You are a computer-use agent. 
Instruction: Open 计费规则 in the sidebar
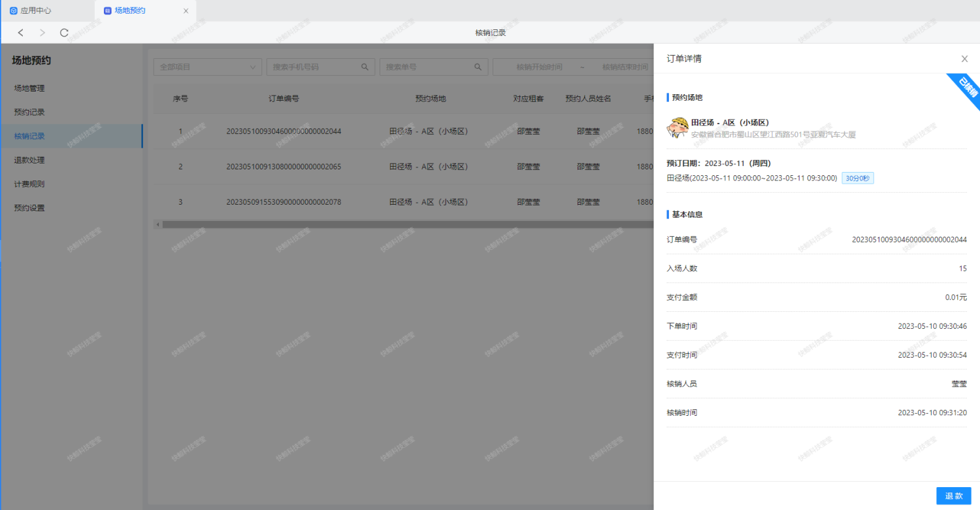(x=72, y=184)
